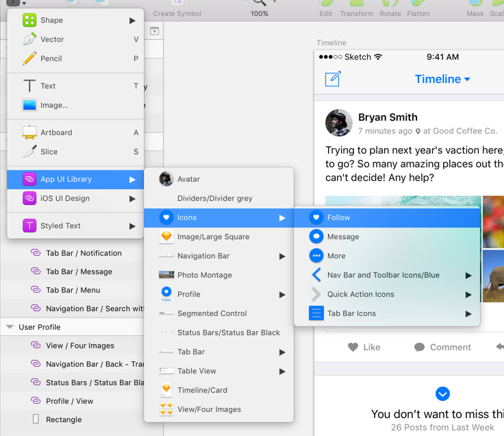504x436 pixels.
Task: Open the Quick Action Icons submenu
Action: [x=387, y=294]
